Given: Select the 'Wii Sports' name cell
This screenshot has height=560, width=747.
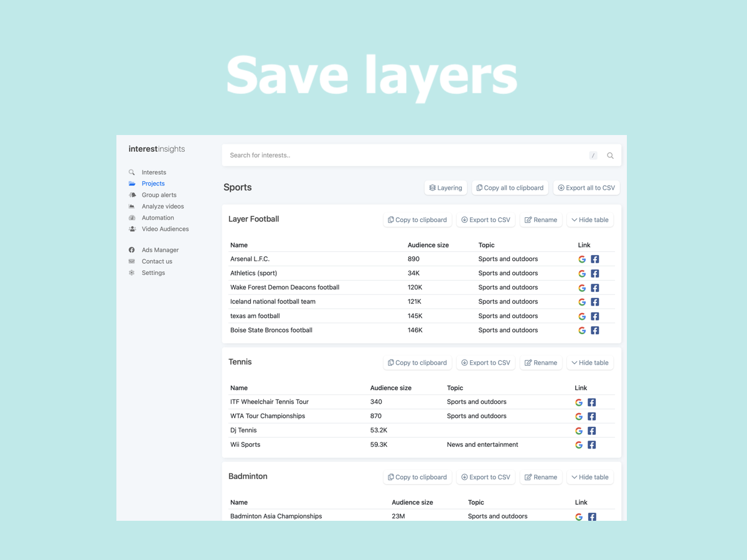Looking at the screenshot, I should coord(245,444).
